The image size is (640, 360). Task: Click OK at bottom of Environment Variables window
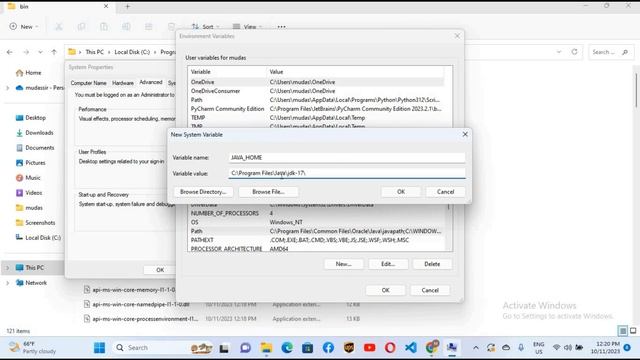385,290
